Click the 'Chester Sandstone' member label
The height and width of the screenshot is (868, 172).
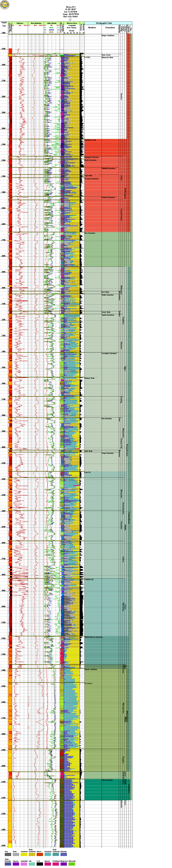pyautogui.click(x=91, y=670)
